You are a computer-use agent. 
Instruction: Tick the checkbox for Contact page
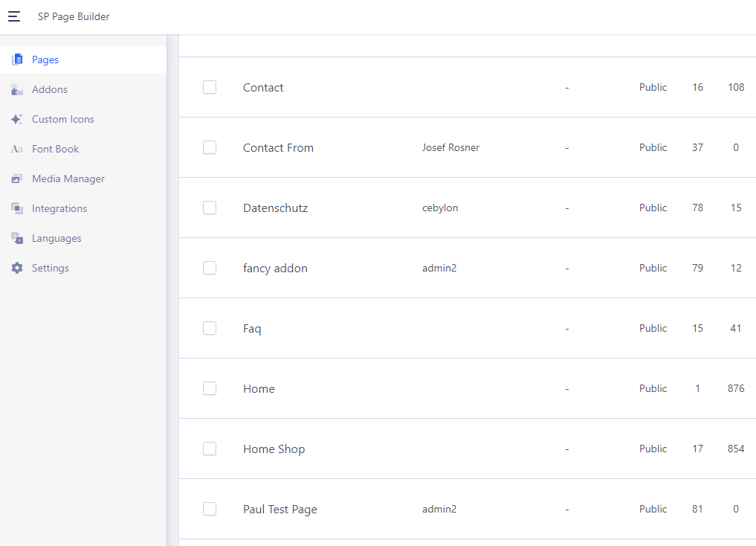[210, 87]
